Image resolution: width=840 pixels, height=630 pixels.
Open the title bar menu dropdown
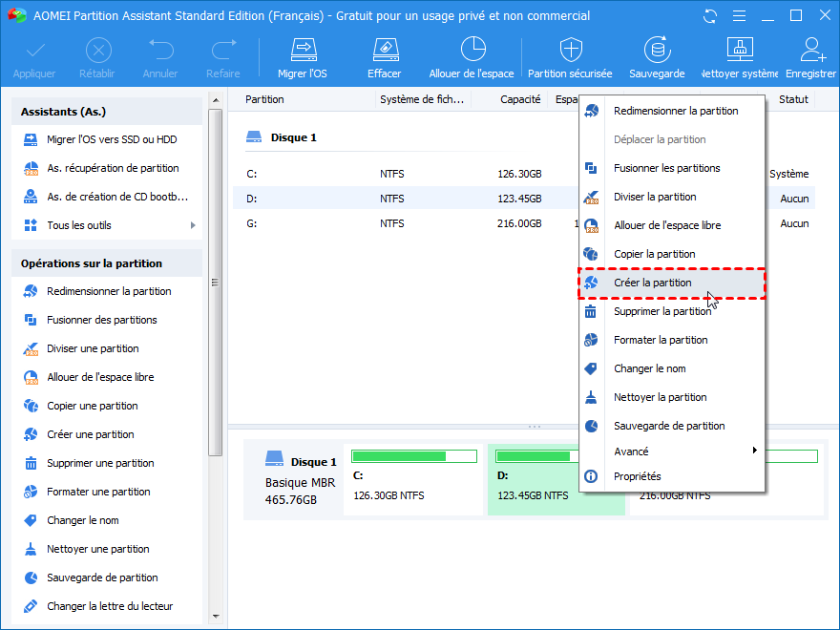(738, 16)
